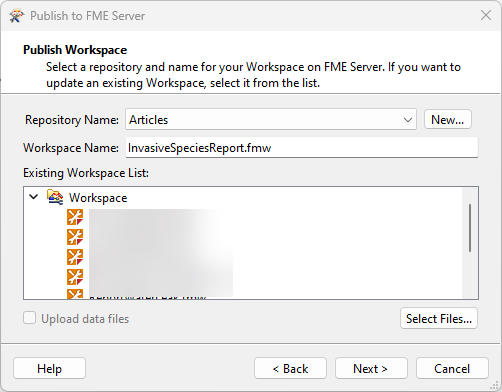The height and width of the screenshot is (392, 502).
Task: Click the Cancel button
Action: click(452, 368)
